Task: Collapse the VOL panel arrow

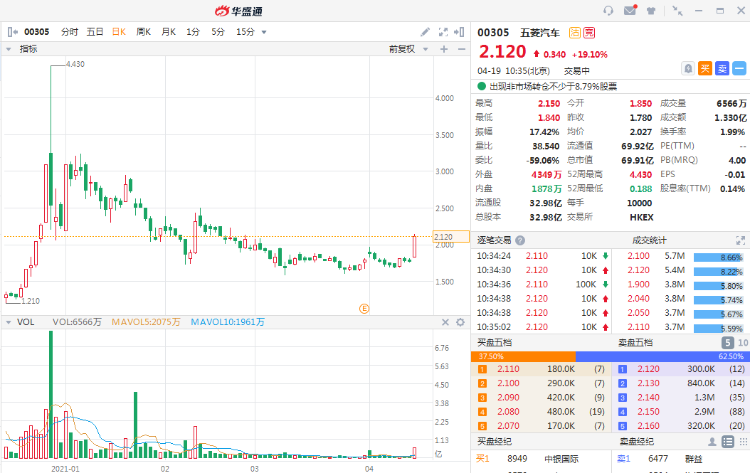Action: 8,322
